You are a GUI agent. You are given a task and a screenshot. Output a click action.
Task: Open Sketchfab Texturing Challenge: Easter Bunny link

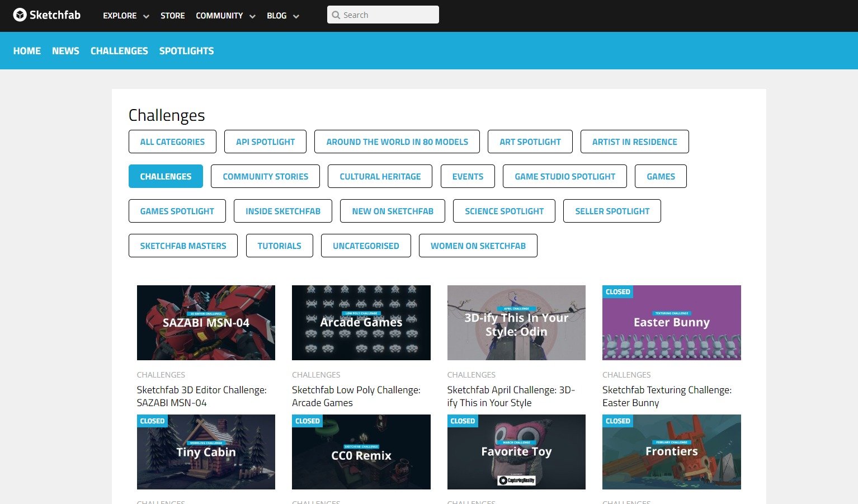(x=667, y=396)
